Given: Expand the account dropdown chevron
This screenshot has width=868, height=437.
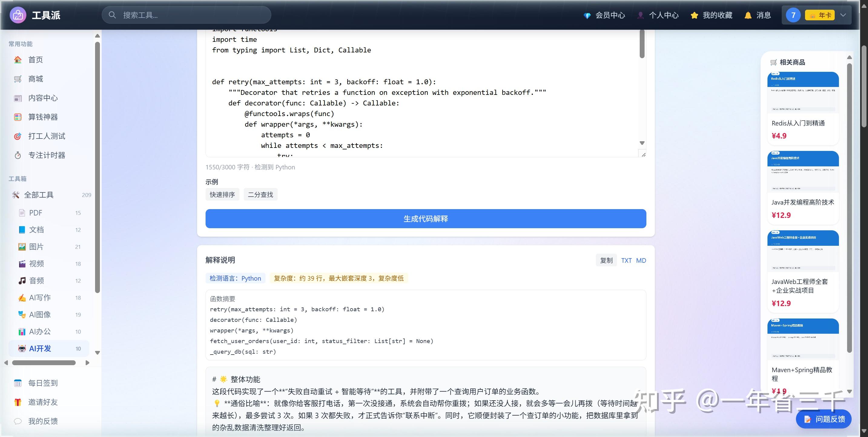Looking at the screenshot, I should [843, 15].
